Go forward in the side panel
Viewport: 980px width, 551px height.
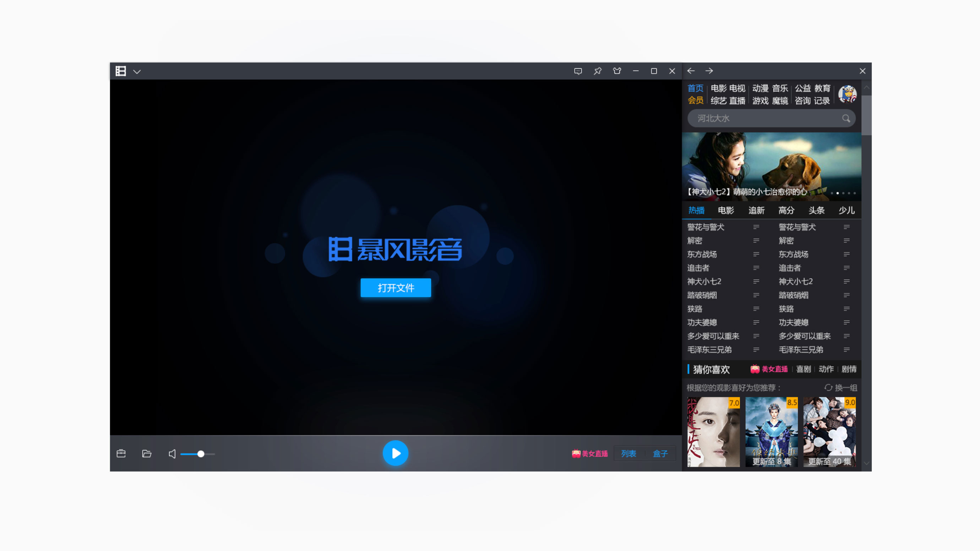(709, 71)
